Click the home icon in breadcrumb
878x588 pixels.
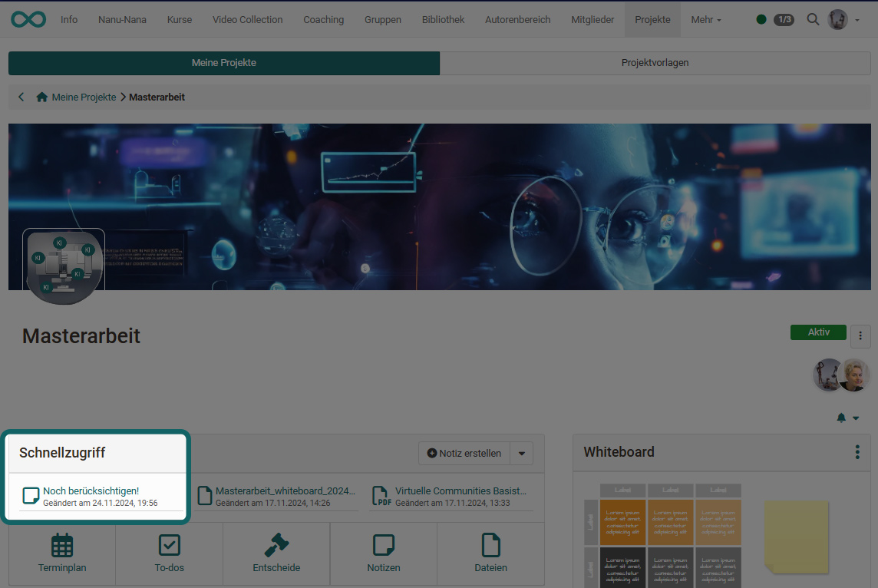point(42,97)
